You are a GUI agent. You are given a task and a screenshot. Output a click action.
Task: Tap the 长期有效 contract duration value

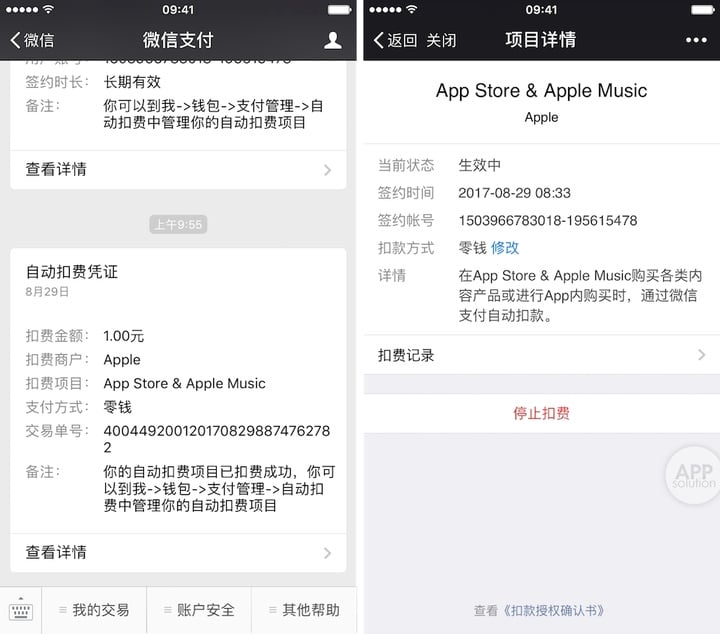pyautogui.click(x=132, y=82)
